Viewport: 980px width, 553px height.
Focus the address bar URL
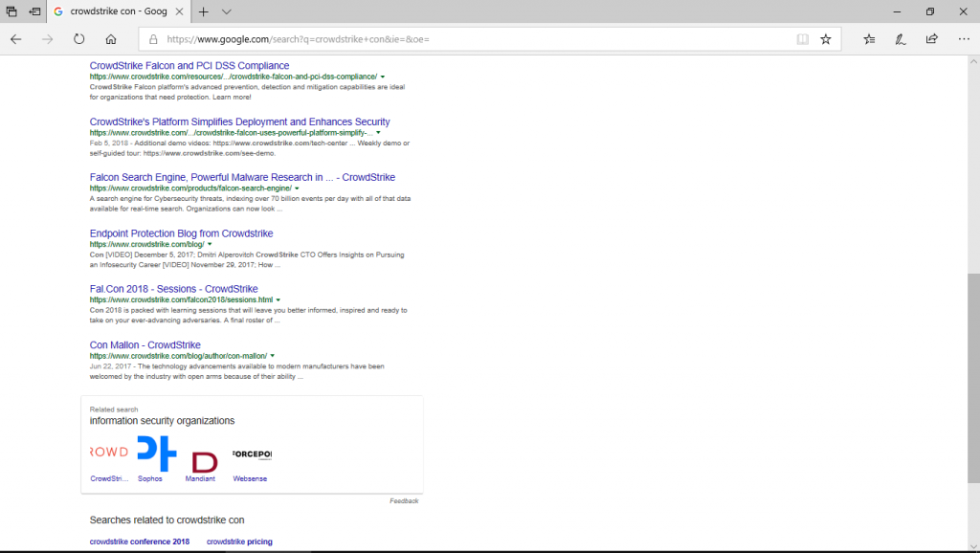298,39
